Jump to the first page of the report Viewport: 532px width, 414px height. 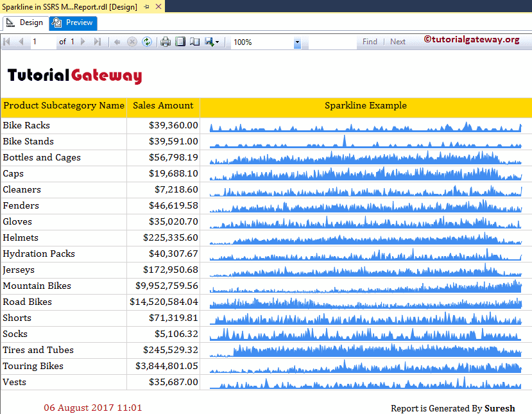point(8,41)
